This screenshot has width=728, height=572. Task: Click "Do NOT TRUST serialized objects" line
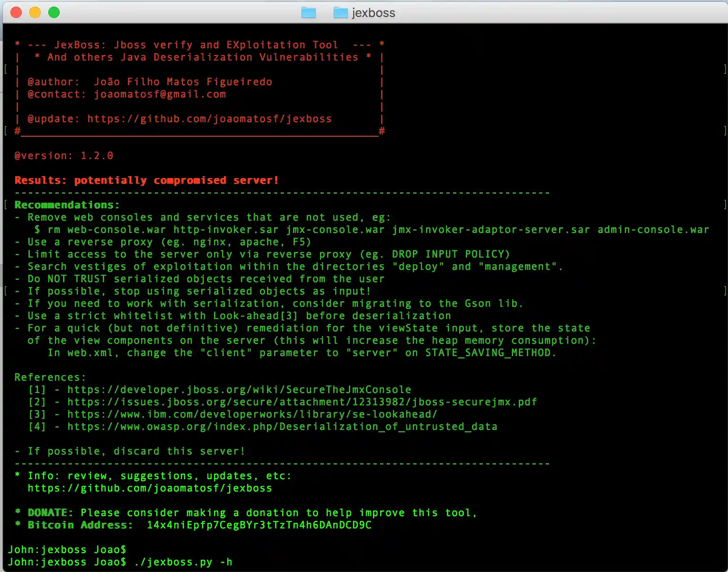199,279
